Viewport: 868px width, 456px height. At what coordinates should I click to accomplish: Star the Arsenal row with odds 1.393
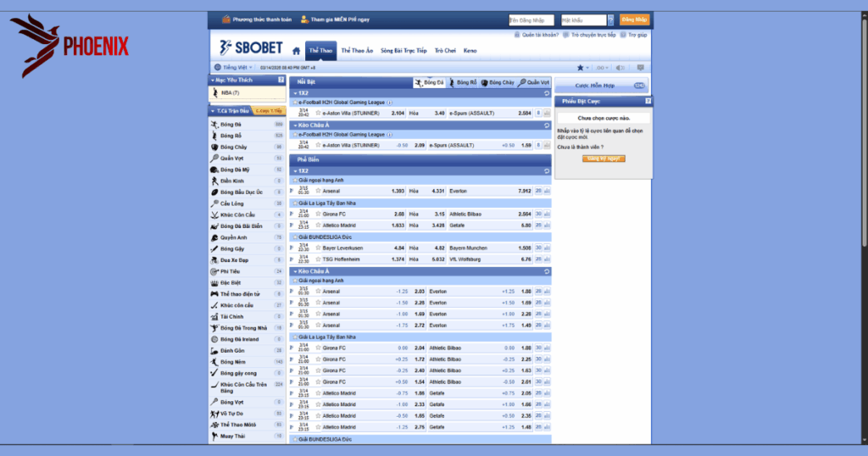pyautogui.click(x=318, y=191)
